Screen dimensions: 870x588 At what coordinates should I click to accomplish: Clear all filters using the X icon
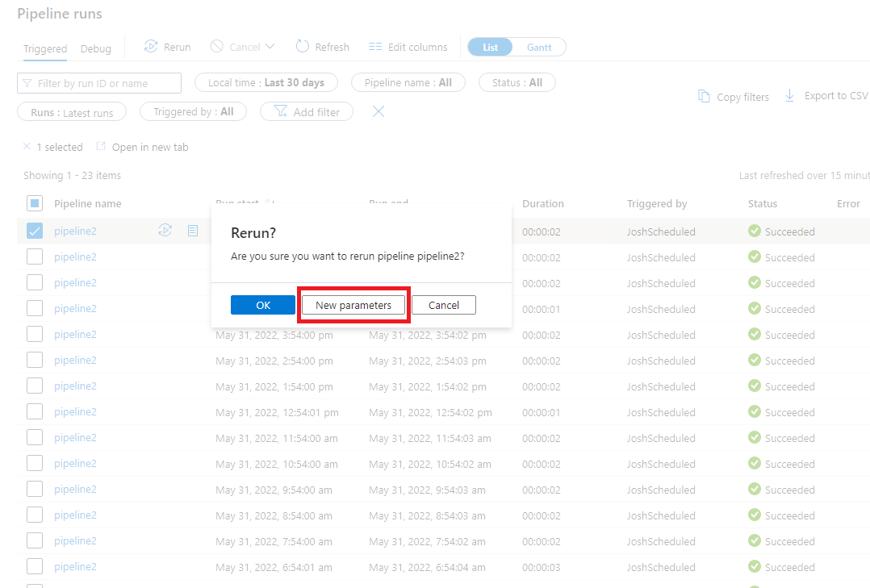pos(378,112)
